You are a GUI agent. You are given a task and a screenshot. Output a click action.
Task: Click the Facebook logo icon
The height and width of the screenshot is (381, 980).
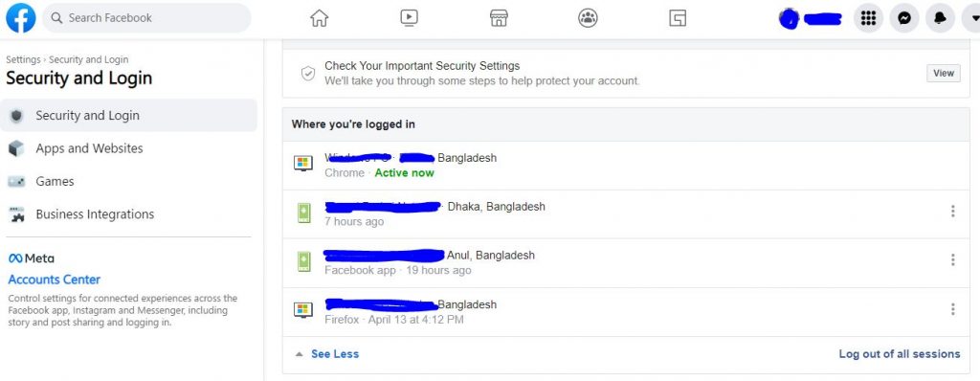[x=21, y=17]
